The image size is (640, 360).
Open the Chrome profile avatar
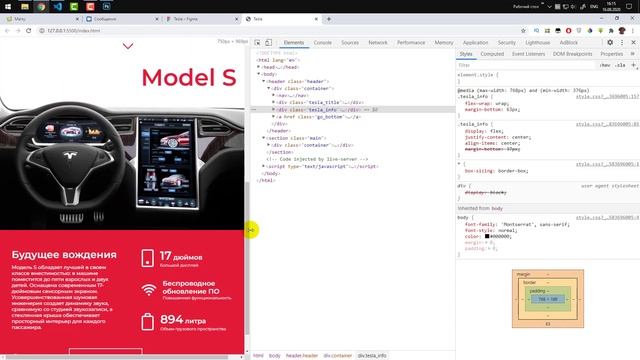coord(622,31)
